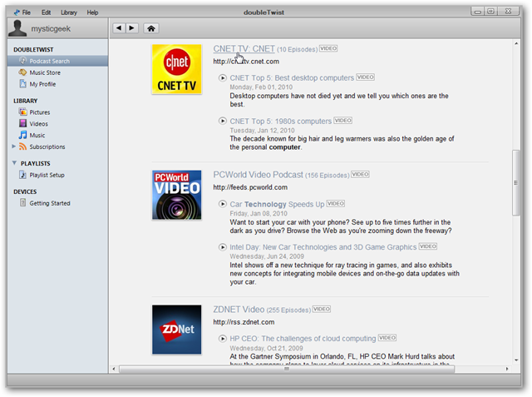Click the CNET TV podcast thumbnail
The height and width of the screenshot is (397, 532).
tap(177, 69)
